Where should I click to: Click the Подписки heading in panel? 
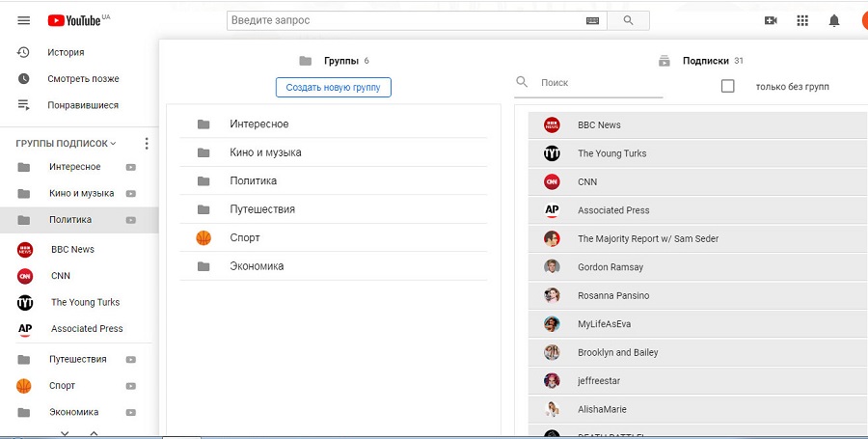point(705,61)
